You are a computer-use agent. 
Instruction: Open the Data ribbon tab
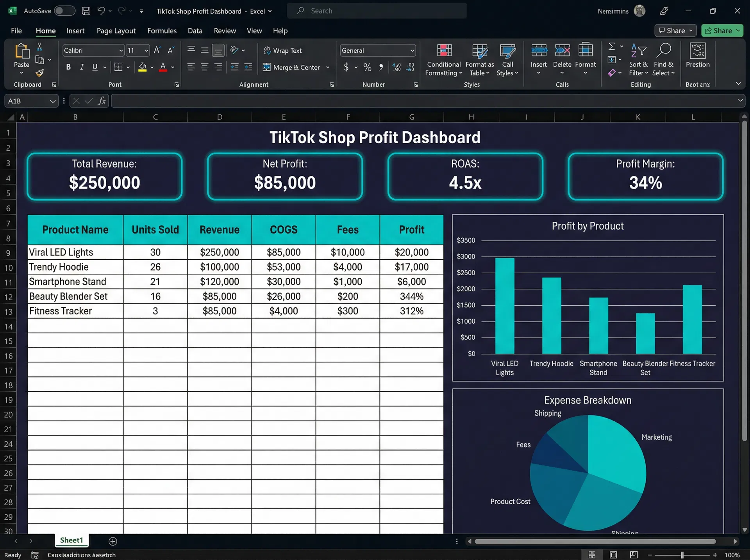tap(195, 30)
